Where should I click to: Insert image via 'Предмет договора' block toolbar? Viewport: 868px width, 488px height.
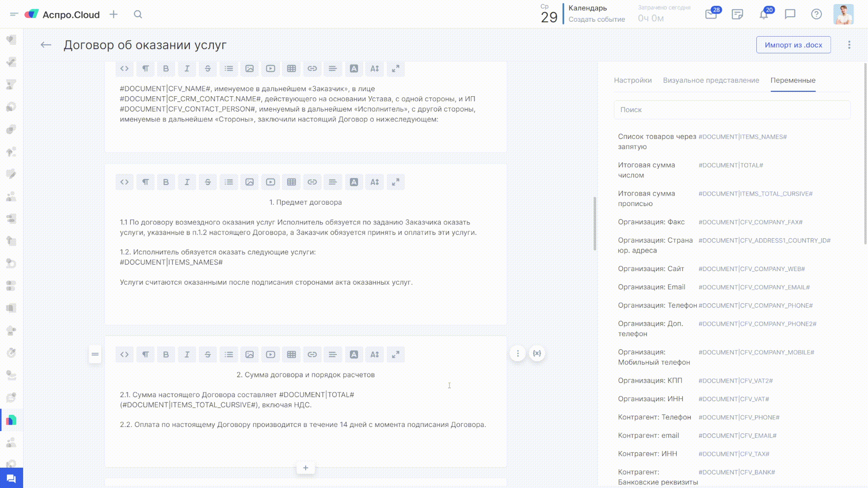[250, 182]
